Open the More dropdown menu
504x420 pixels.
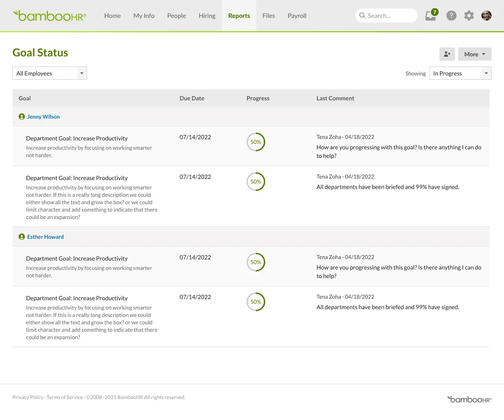point(475,54)
